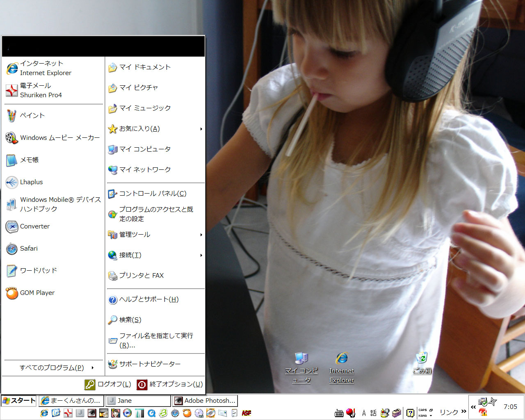This screenshot has width=525, height=420.
Task: Click the IME keyboard icon in language bar
Action: pyautogui.click(x=339, y=413)
